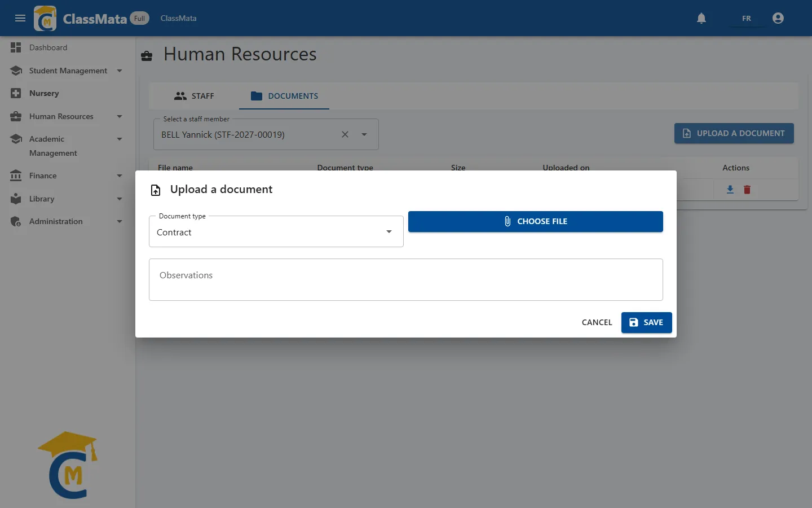The image size is (812, 508).
Task: Expand Library menu arrow
Action: click(120, 199)
